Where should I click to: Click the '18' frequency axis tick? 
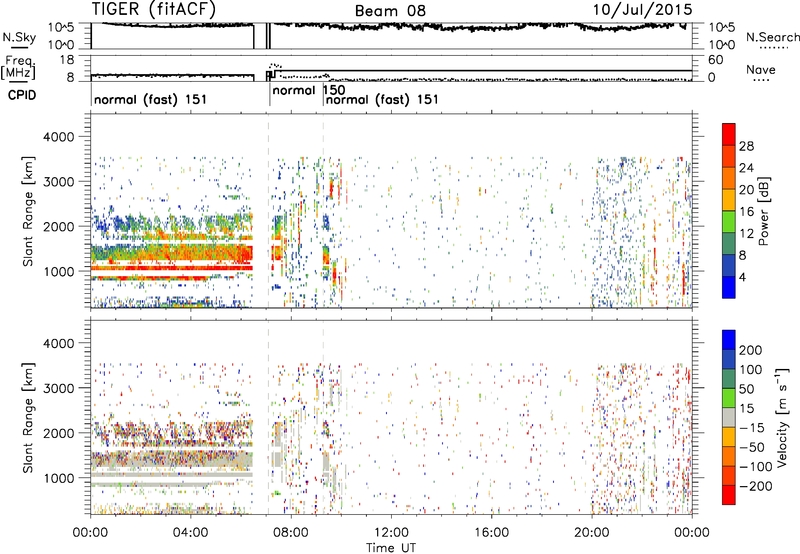point(67,60)
